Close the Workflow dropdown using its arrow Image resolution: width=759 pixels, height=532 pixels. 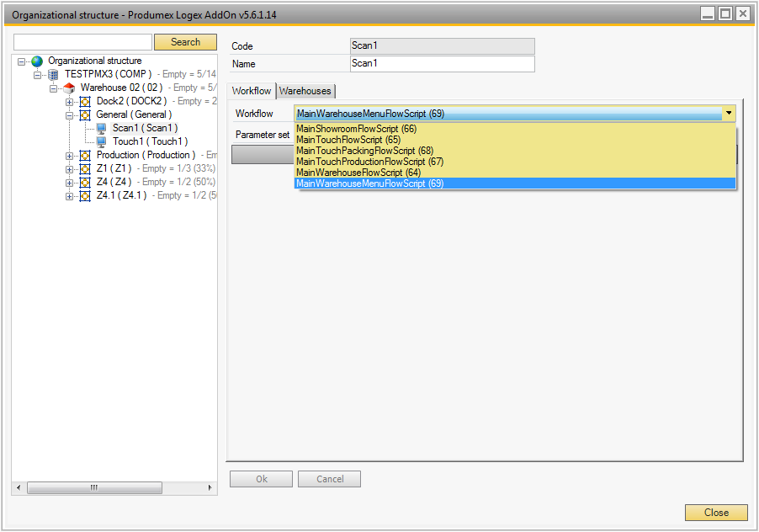point(729,113)
